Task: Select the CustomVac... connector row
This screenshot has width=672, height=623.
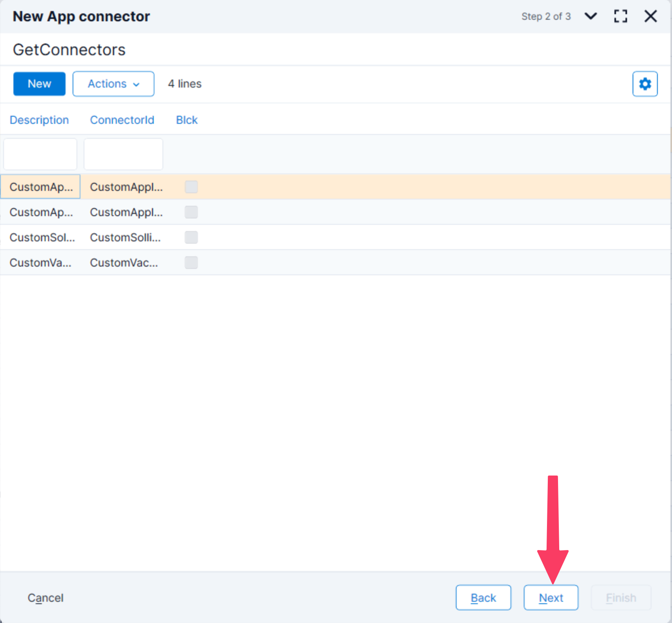Action: 124,263
